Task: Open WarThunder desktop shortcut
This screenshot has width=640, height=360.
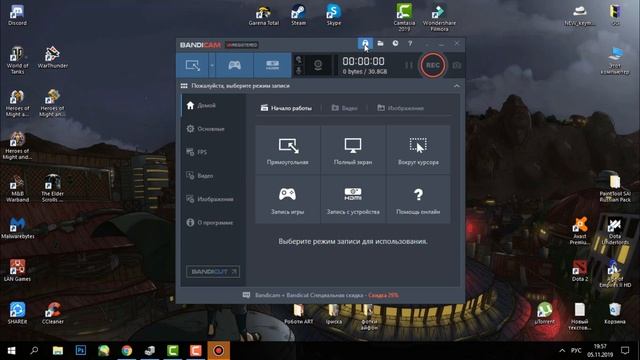Action: tap(53, 58)
